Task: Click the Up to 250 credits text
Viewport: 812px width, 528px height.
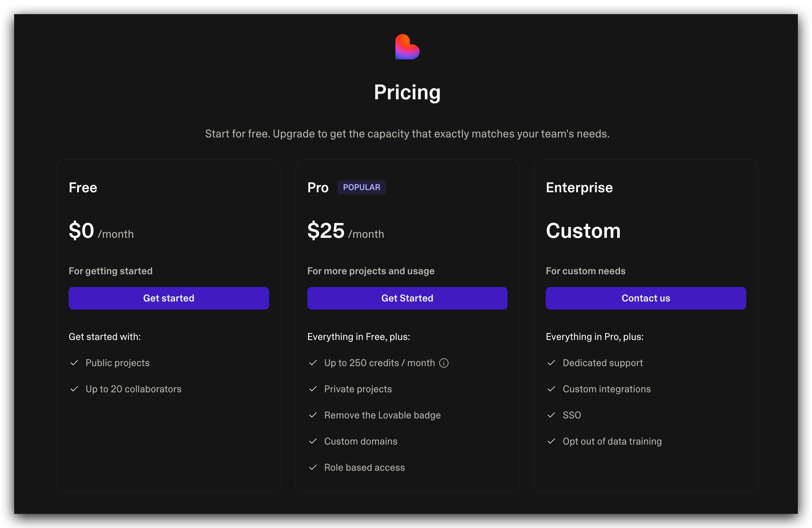Action: click(379, 363)
